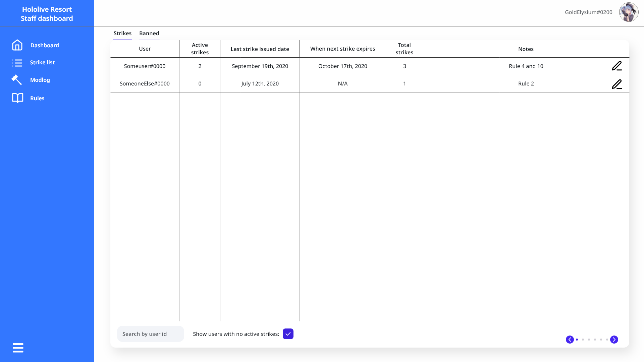
Task: Switch to the Banned tab
Action: click(x=149, y=33)
